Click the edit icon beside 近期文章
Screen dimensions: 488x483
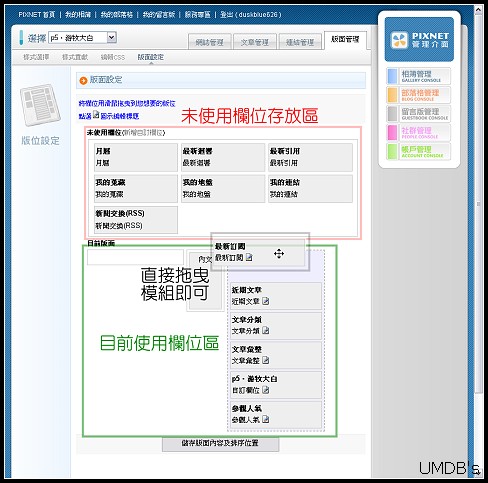266,301
